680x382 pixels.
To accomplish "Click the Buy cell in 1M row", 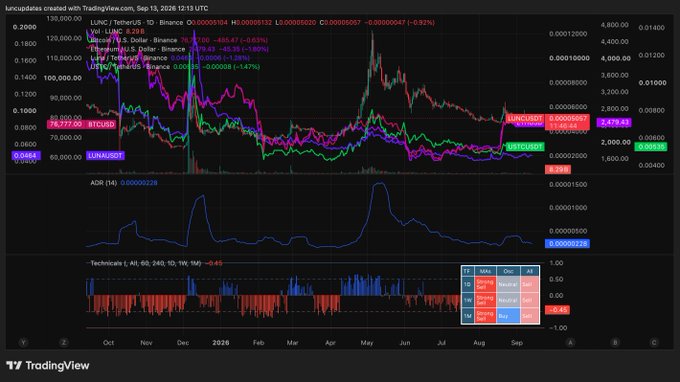I will coord(508,316).
